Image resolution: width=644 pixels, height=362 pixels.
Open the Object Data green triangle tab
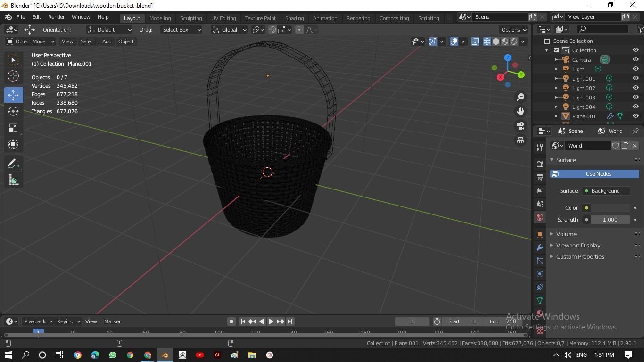click(540, 300)
